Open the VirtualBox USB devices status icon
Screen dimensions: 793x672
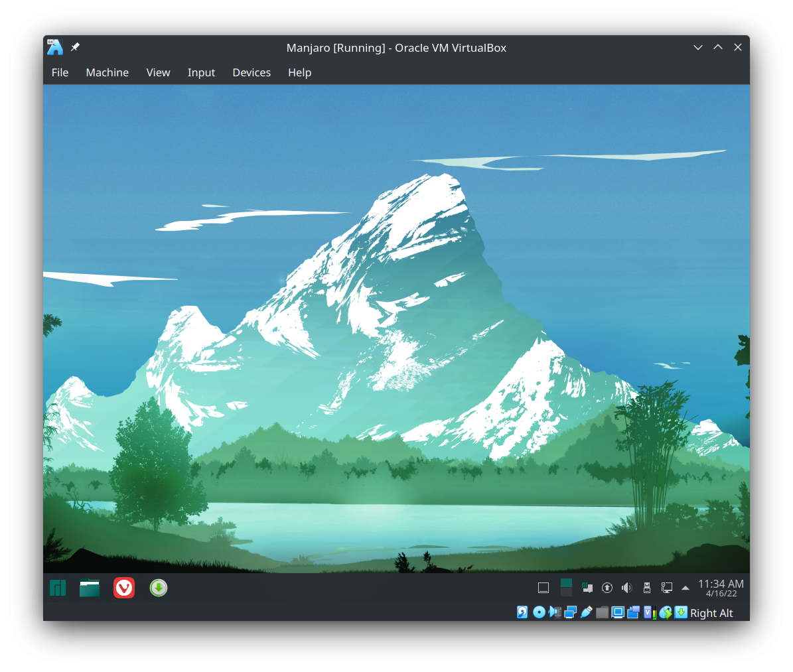point(586,612)
